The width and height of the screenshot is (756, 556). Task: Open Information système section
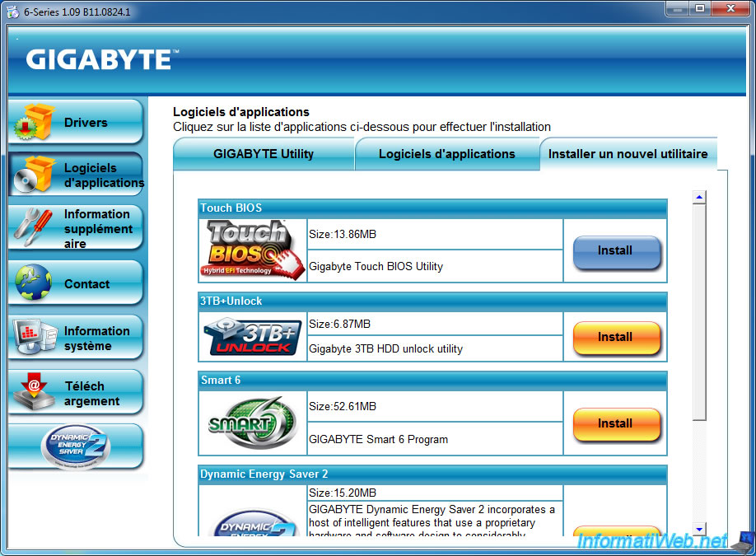pyautogui.click(x=76, y=338)
